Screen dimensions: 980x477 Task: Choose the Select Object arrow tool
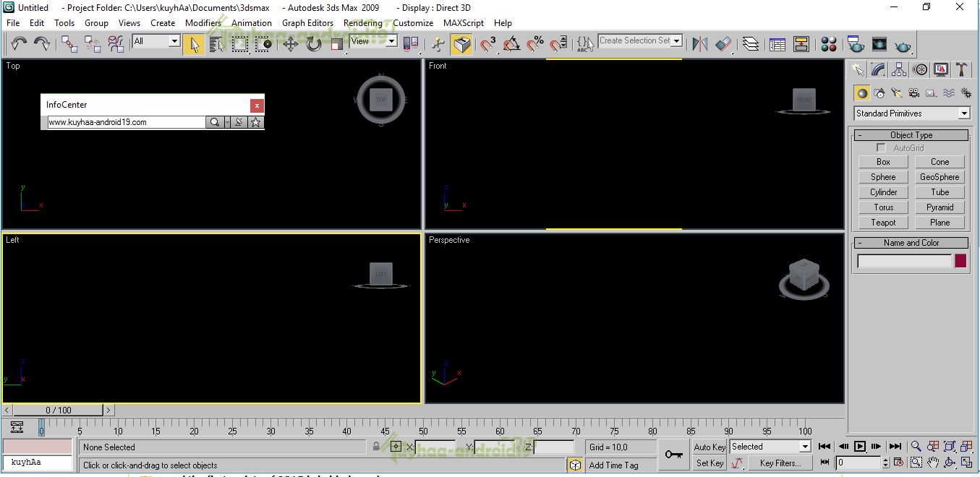point(193,44)
